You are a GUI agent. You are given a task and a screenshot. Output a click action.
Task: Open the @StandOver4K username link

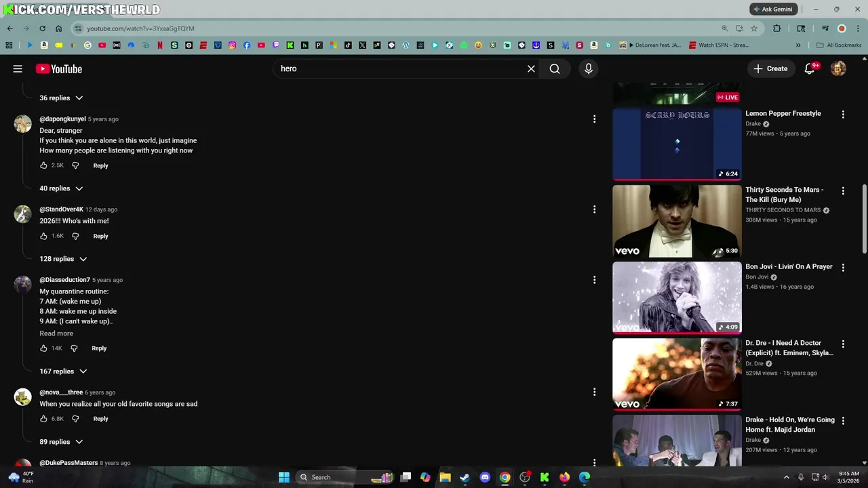point(61,209)
